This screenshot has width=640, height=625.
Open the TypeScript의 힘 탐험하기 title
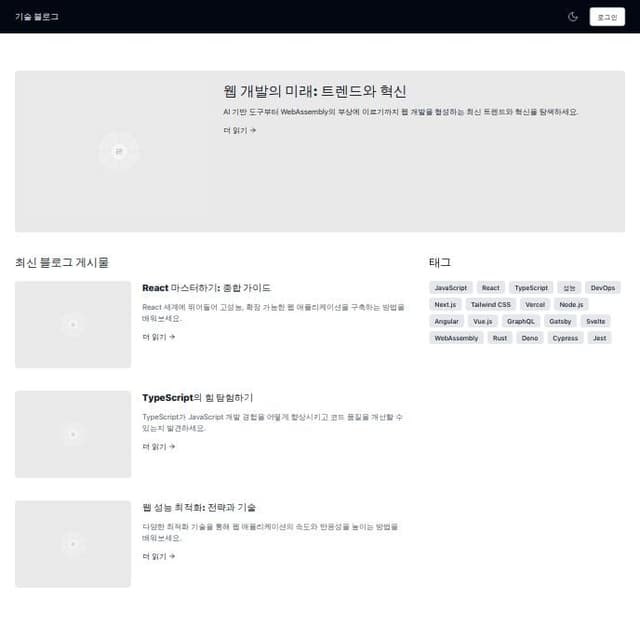198,398
